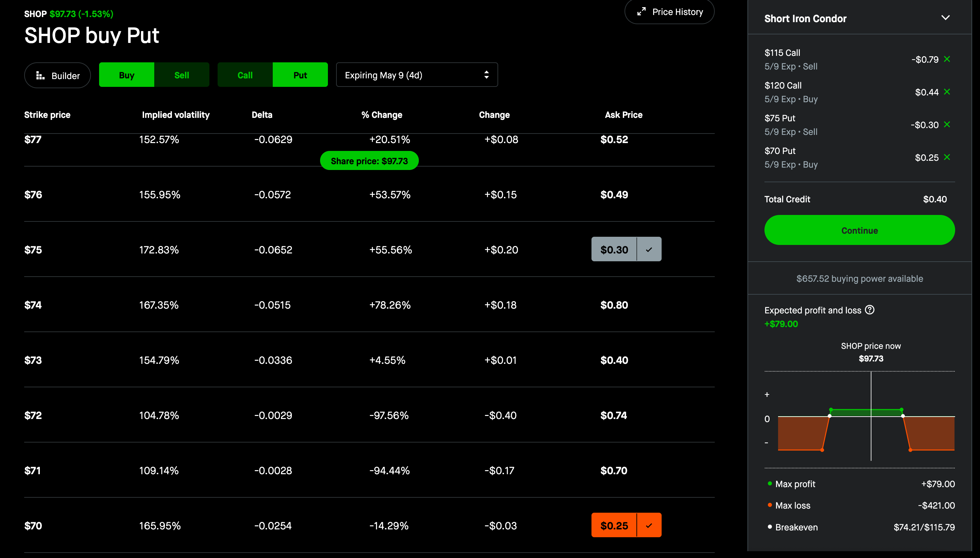Image resolution: width=980 pixels, height=558 pixels.
Task: Click the % Change column header
Action: (x=382, y=115)
